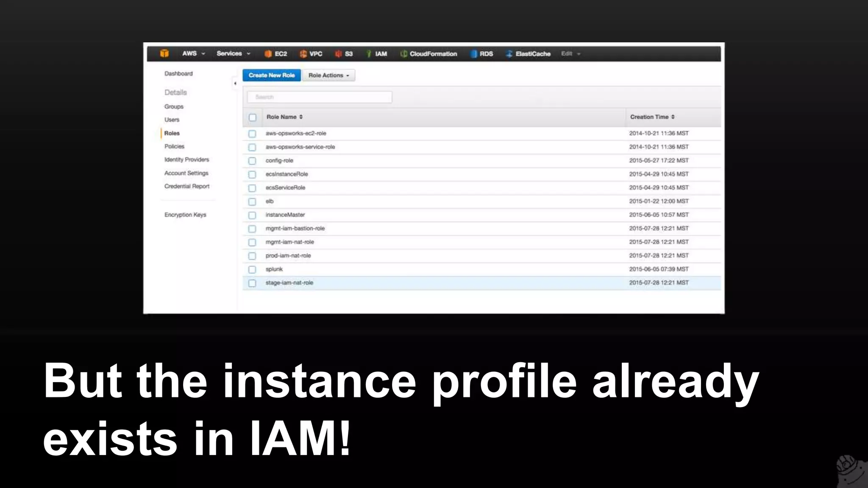Select the 2015-01-22 12:00 MST timestamp
Image resolution: width=868 pixels, height=488 pixels.
(x=659, y=201)
